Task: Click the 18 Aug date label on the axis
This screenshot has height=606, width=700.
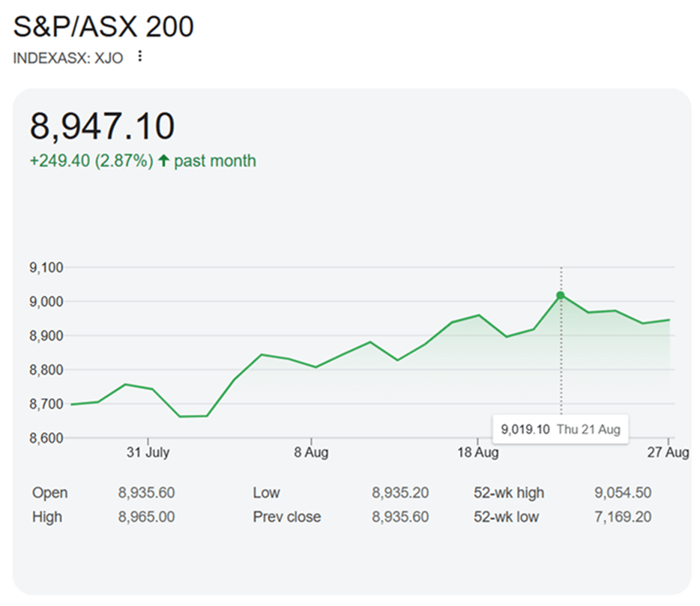Action: point(477,452)
